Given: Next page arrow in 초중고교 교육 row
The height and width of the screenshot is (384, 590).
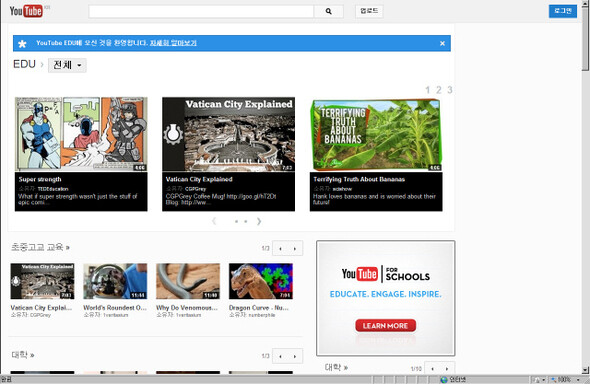Looking at the screenshot, I should coord(295,248).
